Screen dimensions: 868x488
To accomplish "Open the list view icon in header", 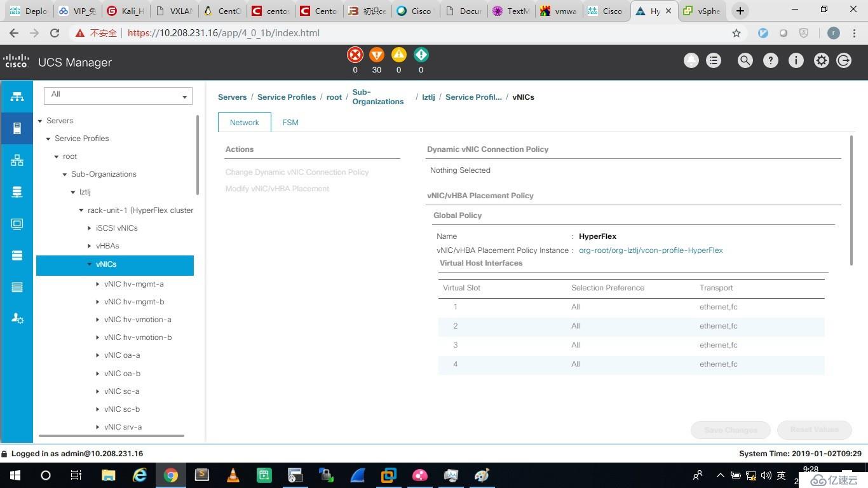I will point(714,60).
